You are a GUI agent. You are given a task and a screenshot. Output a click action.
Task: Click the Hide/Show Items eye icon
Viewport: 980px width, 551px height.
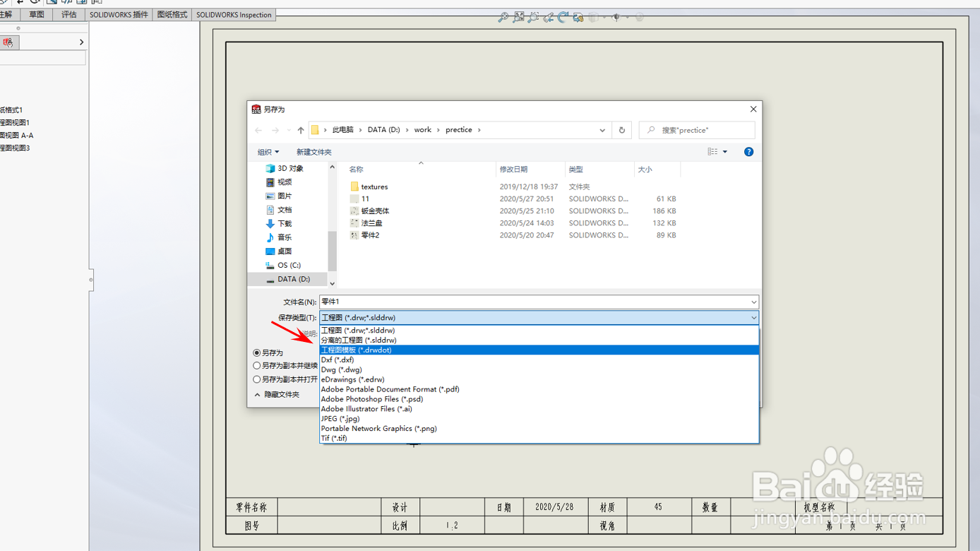pyautogui.click(x=615, y=17)
